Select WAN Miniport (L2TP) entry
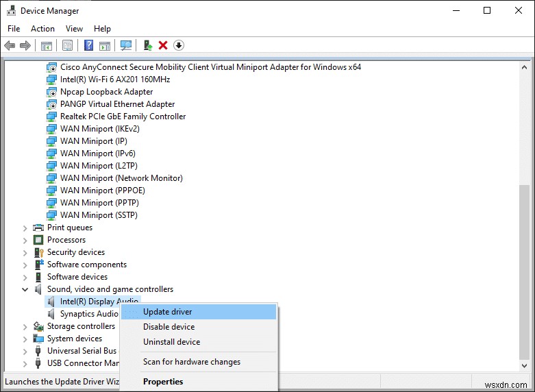 pyautogui.click(x=99, y=166)
